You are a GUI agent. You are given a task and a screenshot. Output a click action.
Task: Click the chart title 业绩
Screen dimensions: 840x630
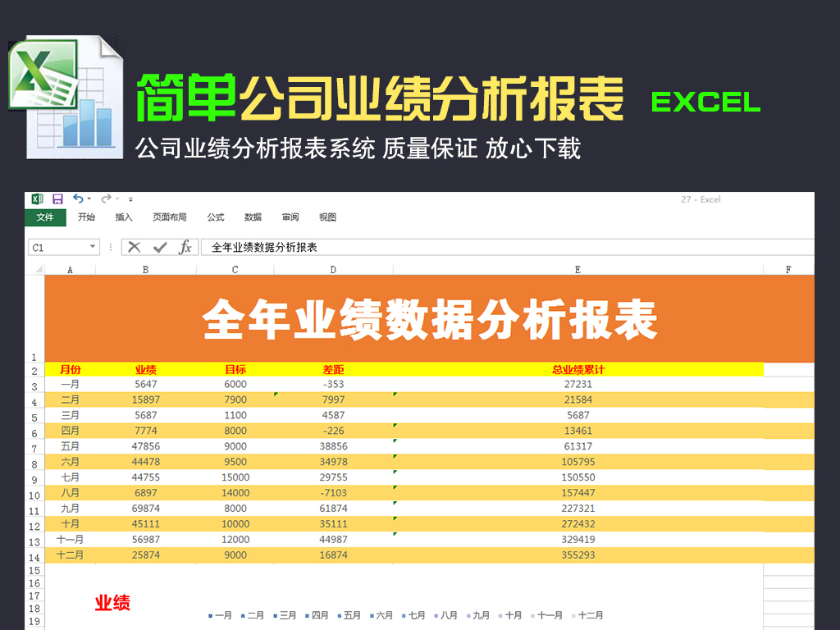(x=112, y=603)
